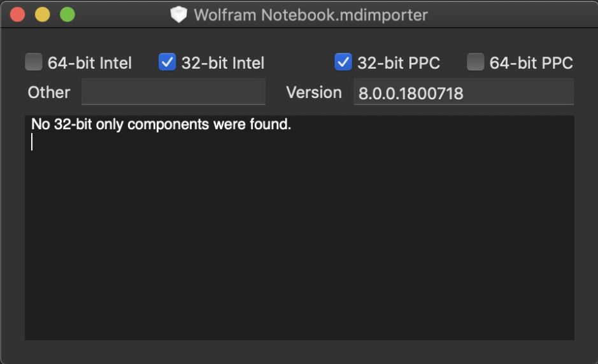Screen dimensions: 598x364
Task: Click the "Other" field label
Action: (49, 92)
